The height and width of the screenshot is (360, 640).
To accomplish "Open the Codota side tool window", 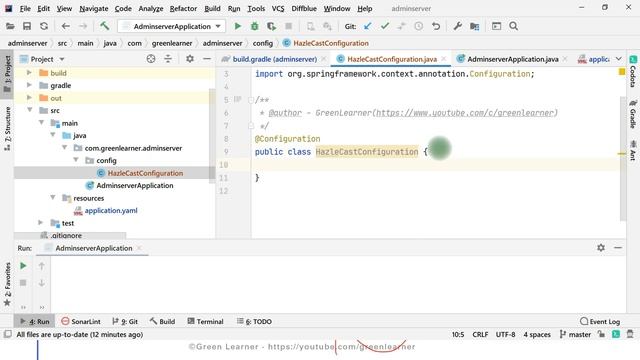I will [x=633, y=72].
